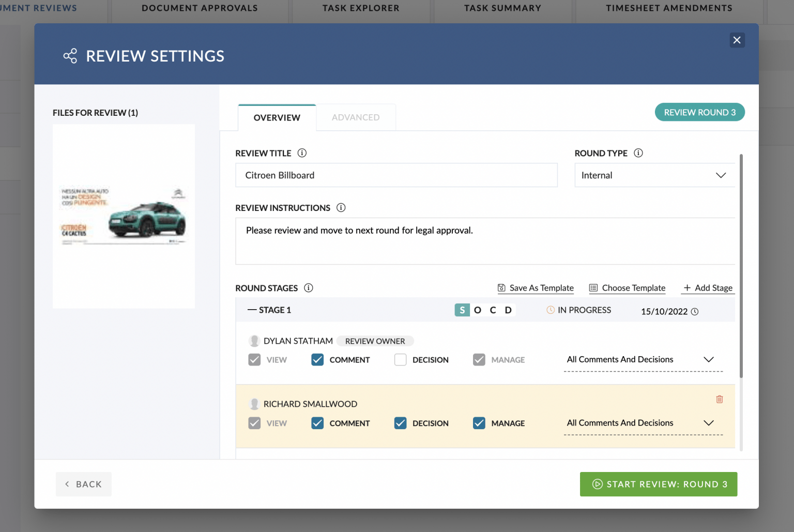
Task: Click the share icon in Review Settings header
Action: [70, 56]
